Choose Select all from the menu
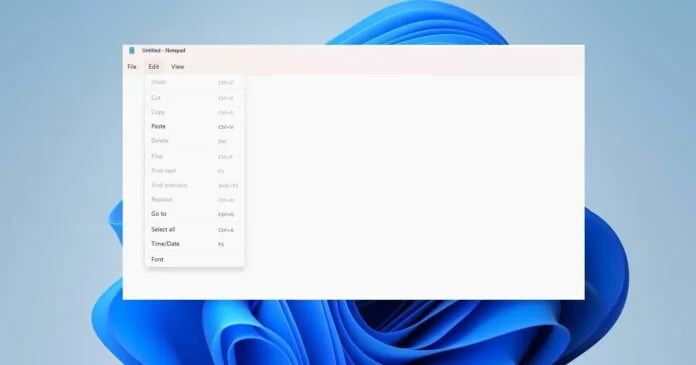696x365 pixels. point(195,230)
